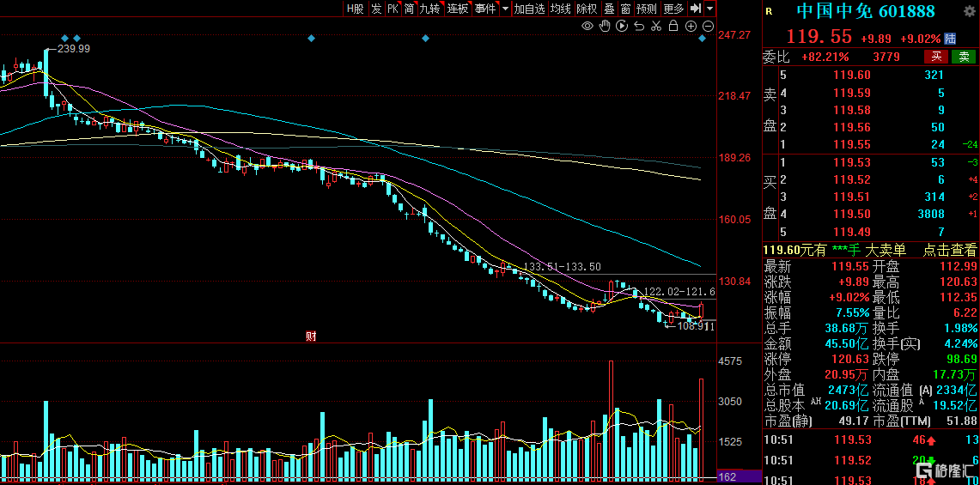Open the PK comparison button
Screen dimensions: 980x485
[x=393, y=9]
